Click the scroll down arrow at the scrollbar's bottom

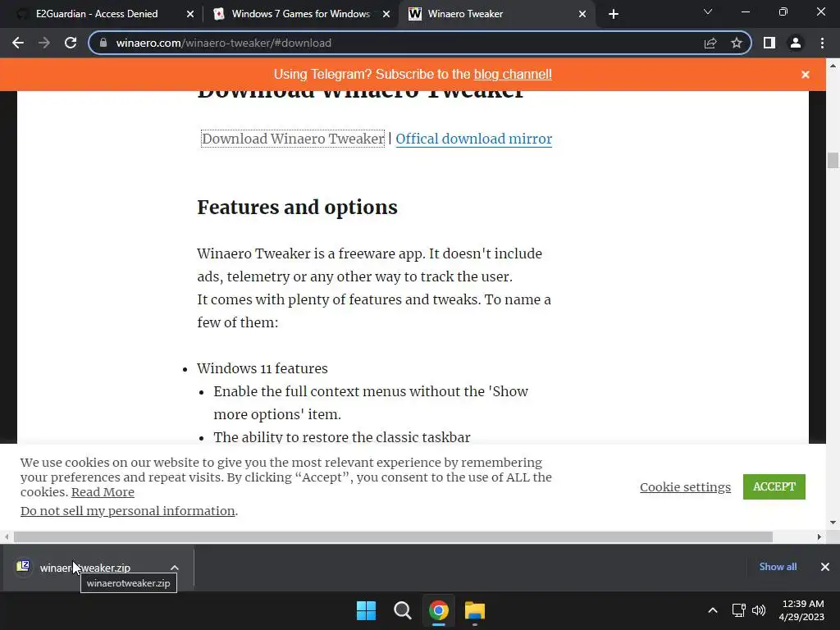[x=833, y=523]
